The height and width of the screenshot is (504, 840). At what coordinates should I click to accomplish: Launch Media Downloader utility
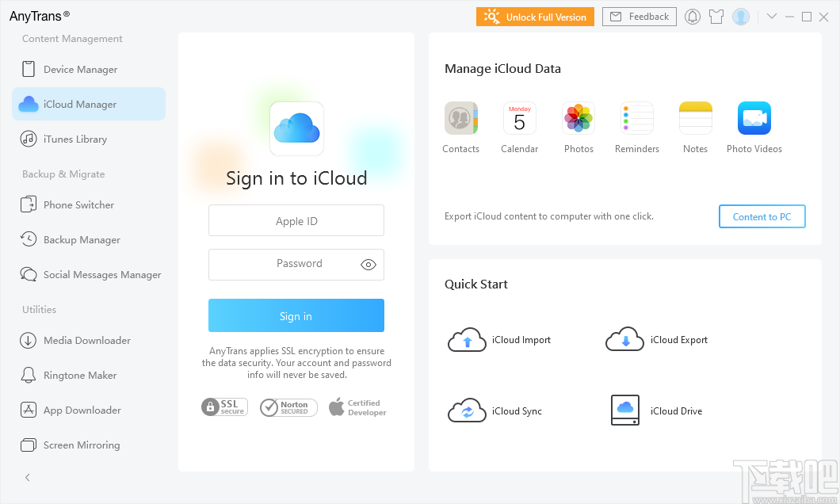[89, 341]
